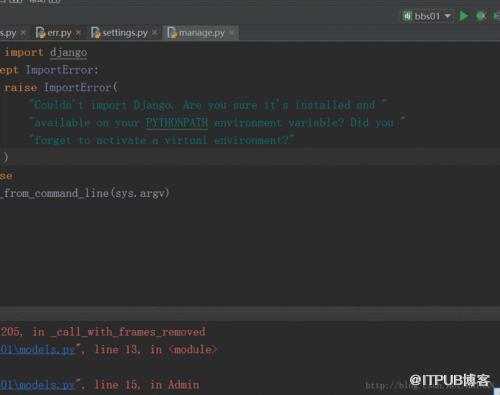Click the underlined django import name
Viewport: 500px width, 395px height.
tap(68, 53)
